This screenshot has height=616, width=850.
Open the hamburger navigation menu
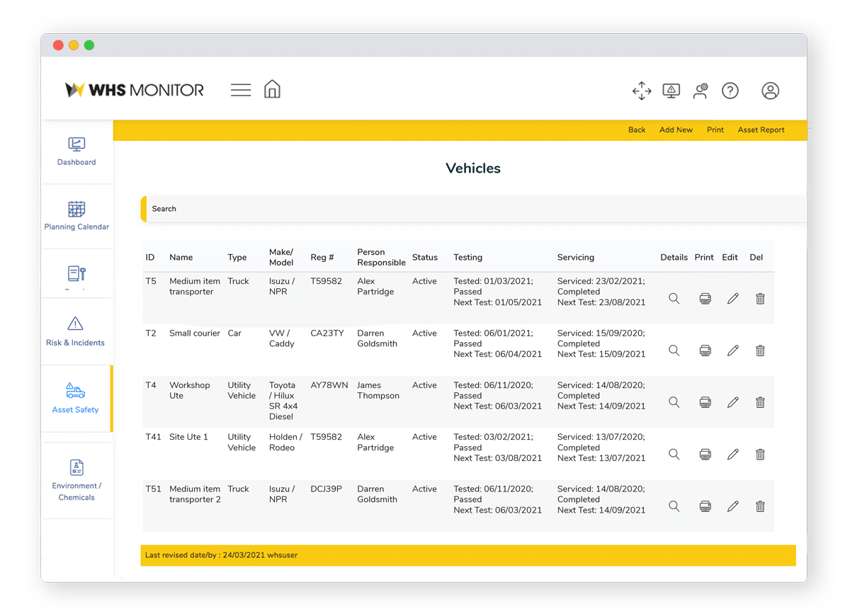tap(240, 90)
